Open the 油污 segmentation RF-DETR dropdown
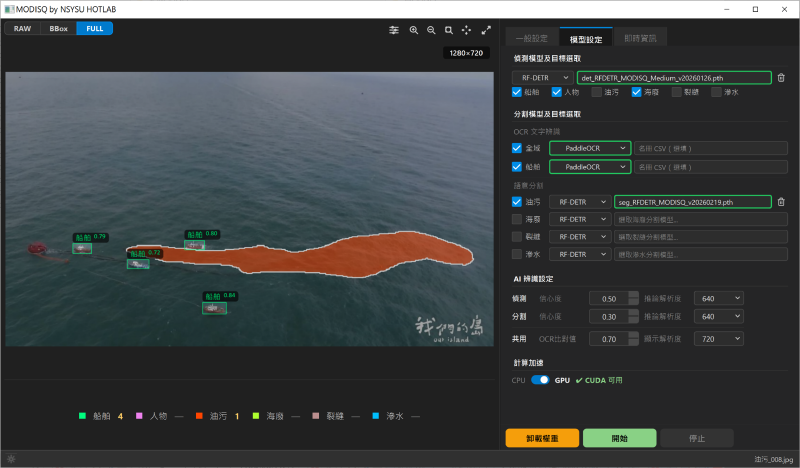Image resolution: width=800 pixels, height=468 pixels. 580,202
